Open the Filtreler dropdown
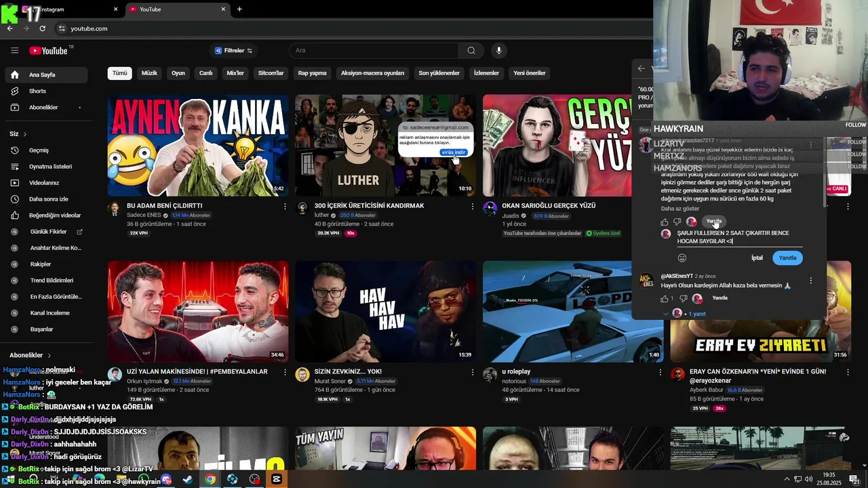This screenshot has height=488, width=868. click(x=234, y=51)
